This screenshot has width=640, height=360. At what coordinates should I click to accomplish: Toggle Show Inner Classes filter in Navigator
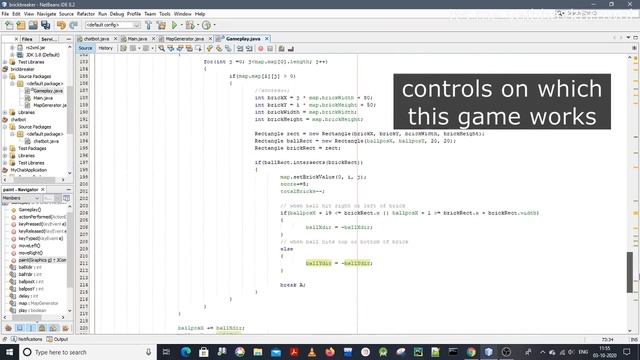(53, 328)
